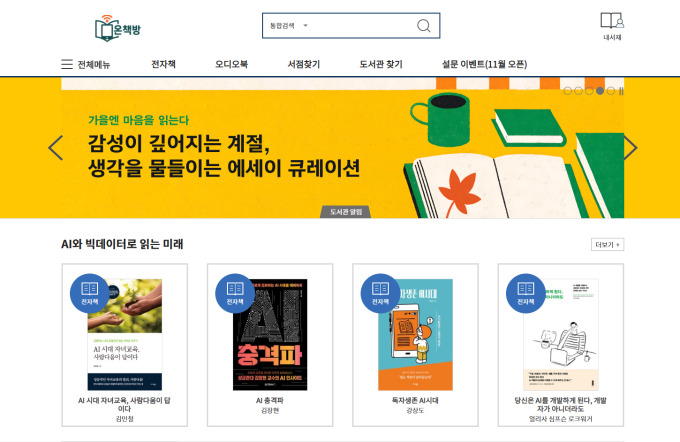The width and height of the screenshot is (680, 442).
Task: Open the 서점찾기 menu
Action: click(304, 64)
